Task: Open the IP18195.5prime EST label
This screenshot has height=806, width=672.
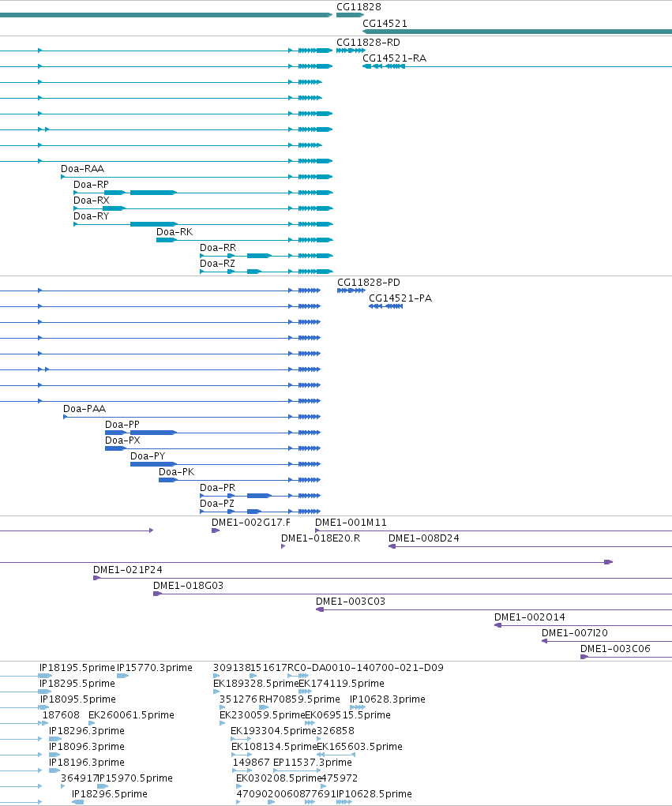Action: coord(77,667)
